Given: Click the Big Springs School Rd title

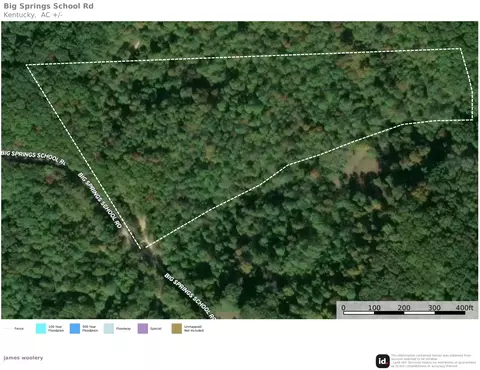Looking at the screenshot, I should (x=49, y=6).
